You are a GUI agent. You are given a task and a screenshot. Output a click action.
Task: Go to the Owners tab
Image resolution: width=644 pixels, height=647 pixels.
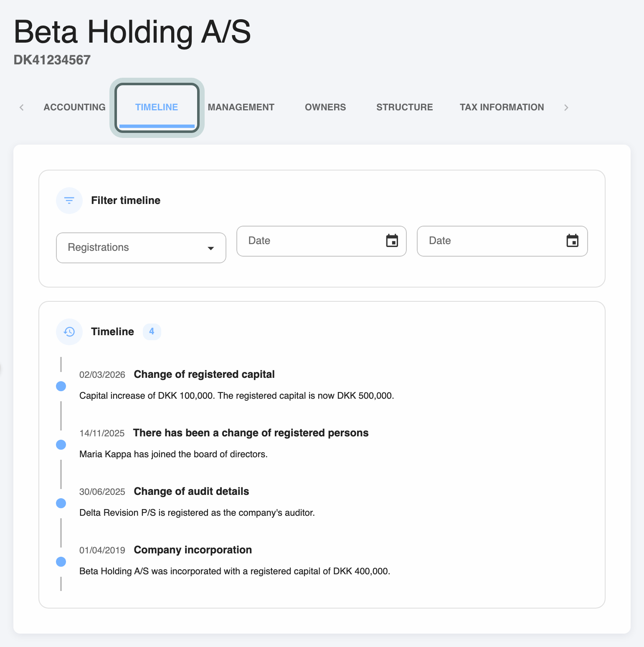325,107
